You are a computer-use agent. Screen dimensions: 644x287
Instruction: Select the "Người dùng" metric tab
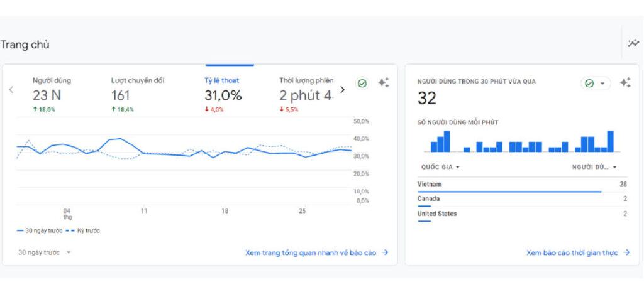pos(52,94)
